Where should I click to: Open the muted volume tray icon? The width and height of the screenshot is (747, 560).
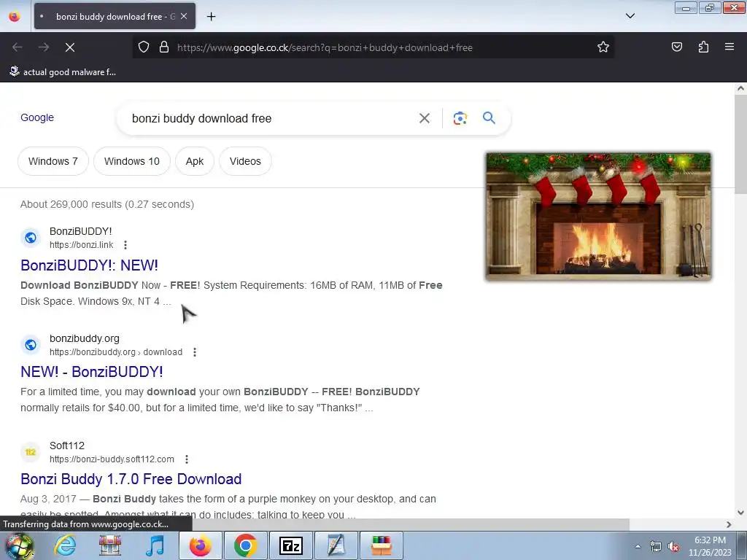click(673, 547)
